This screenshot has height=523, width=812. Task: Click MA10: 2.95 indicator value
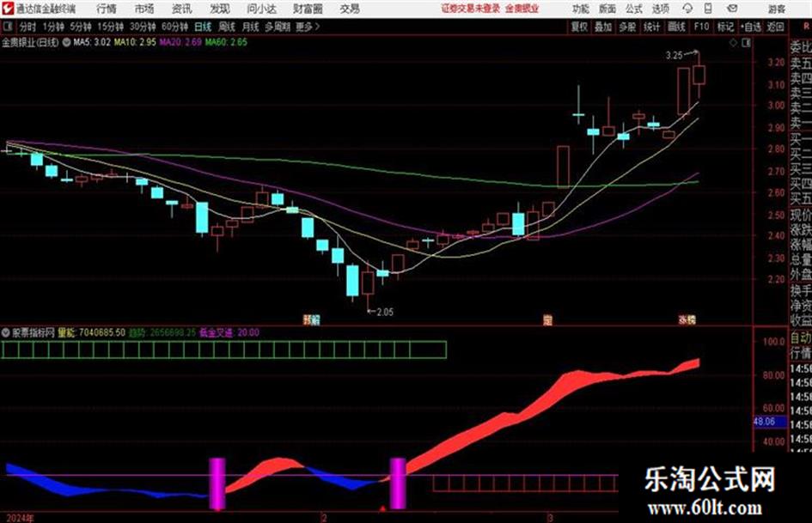click(135, 42)
